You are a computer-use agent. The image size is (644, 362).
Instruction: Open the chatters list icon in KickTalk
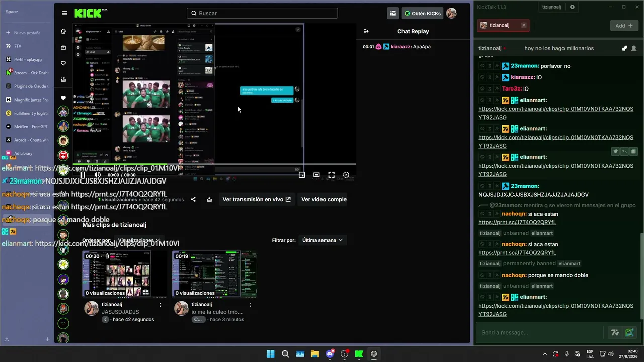pos(634,48)
